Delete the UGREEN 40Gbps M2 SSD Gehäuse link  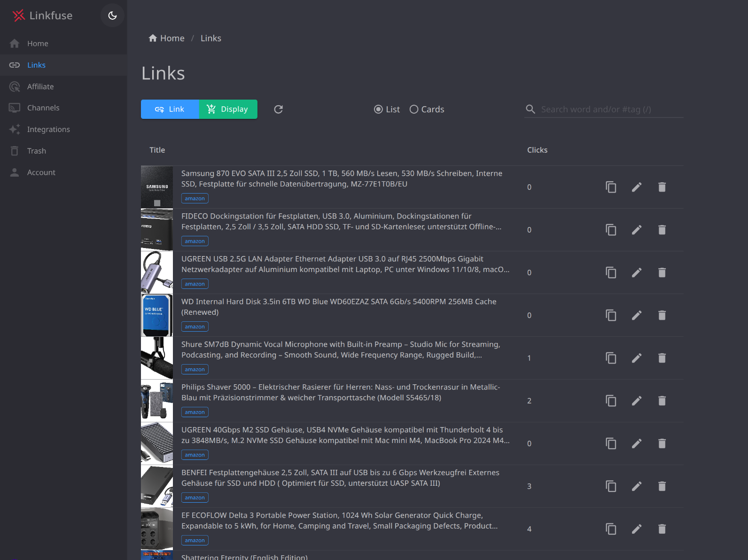pyautogui.click(x=662, y=443)
